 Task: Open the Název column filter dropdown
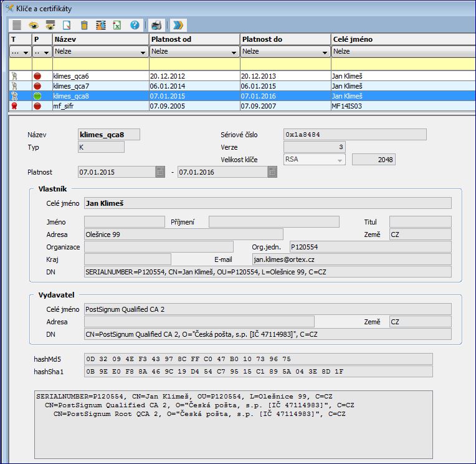click(143, 52)
